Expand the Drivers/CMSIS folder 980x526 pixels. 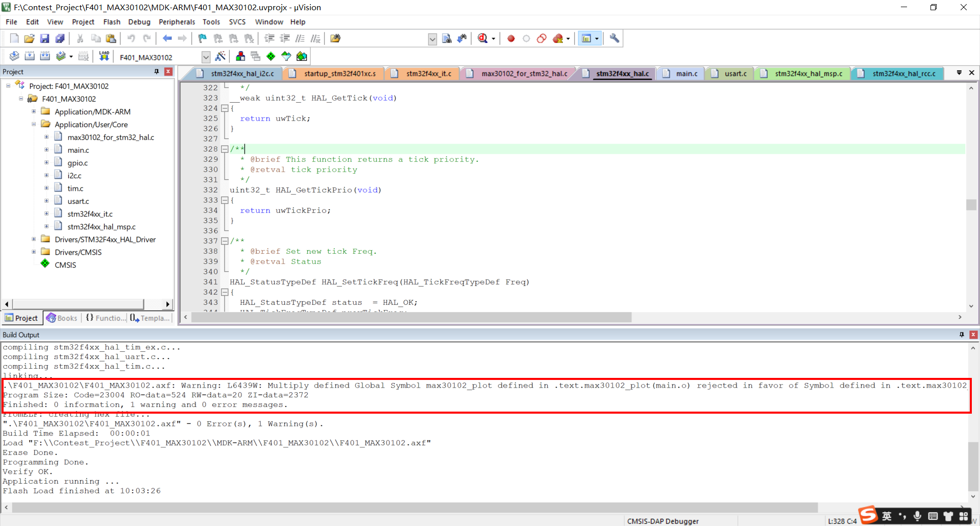tap(34, 252)
